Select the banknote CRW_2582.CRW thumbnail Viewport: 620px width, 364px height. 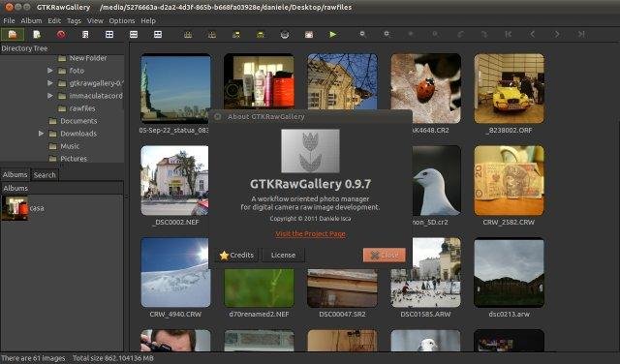(509, 181)
